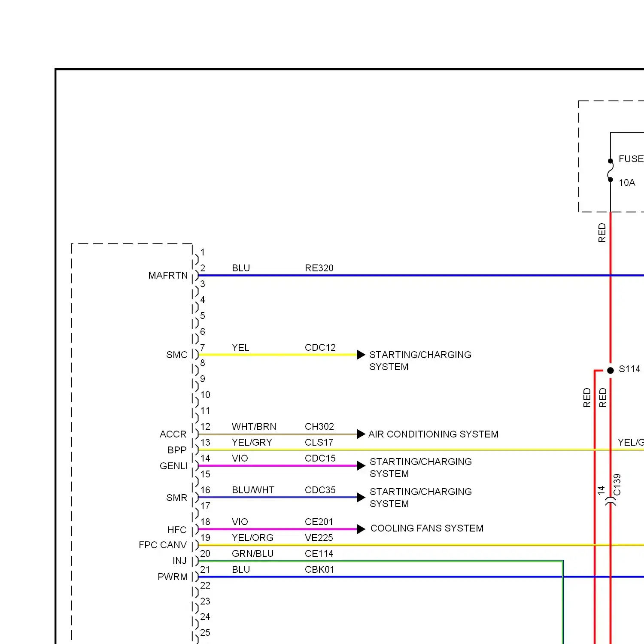Image resolution: width=644 pixels, height=644 pixels.
Task: Click the green CE114 wire
Action: (380, 561)
